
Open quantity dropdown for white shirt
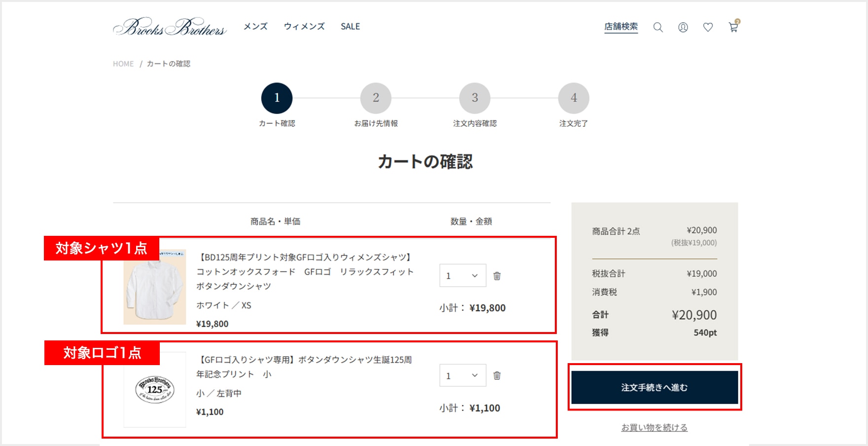(463, 275)
